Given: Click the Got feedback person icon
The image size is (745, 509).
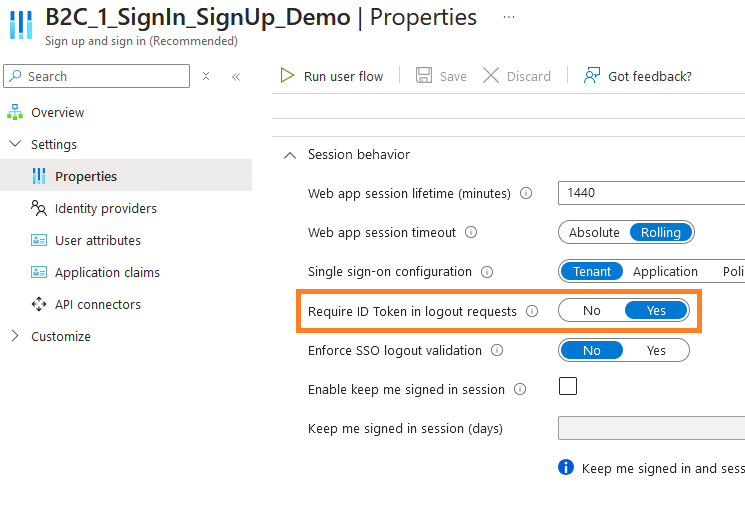Looking at the screenshot, I should click(593, 76).
